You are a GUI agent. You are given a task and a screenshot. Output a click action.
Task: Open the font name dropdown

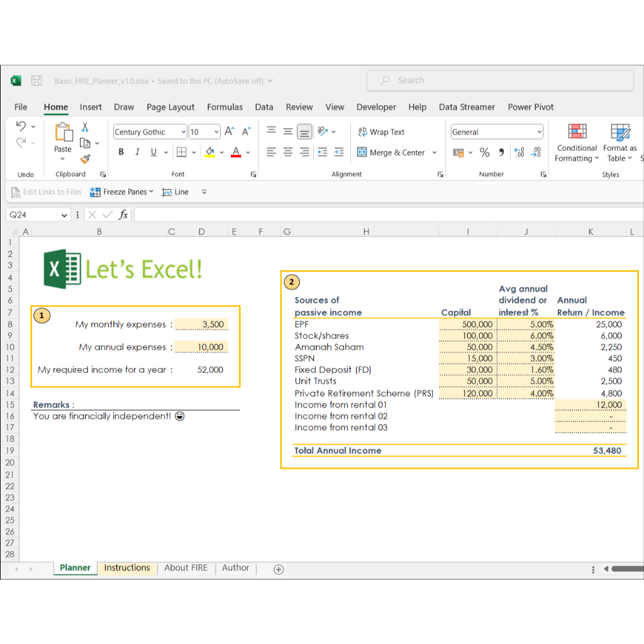click(184, 131)
